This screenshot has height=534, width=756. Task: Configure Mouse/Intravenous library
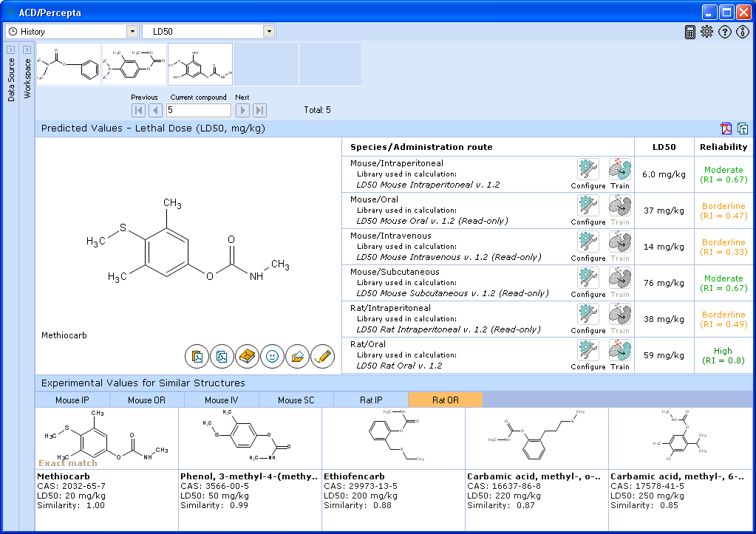(x=588, y=242)
